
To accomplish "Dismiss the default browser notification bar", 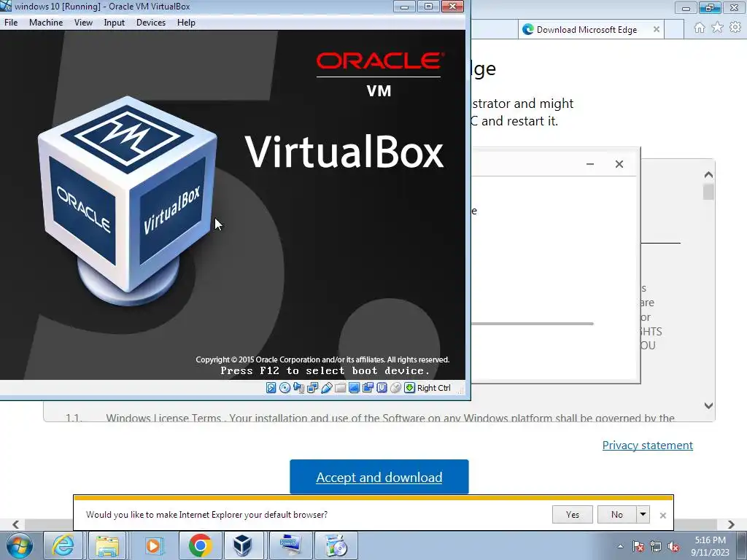I will tap(662, 516).
